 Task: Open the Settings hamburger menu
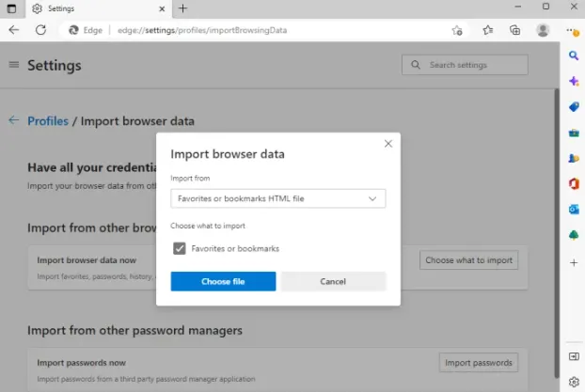13,65
